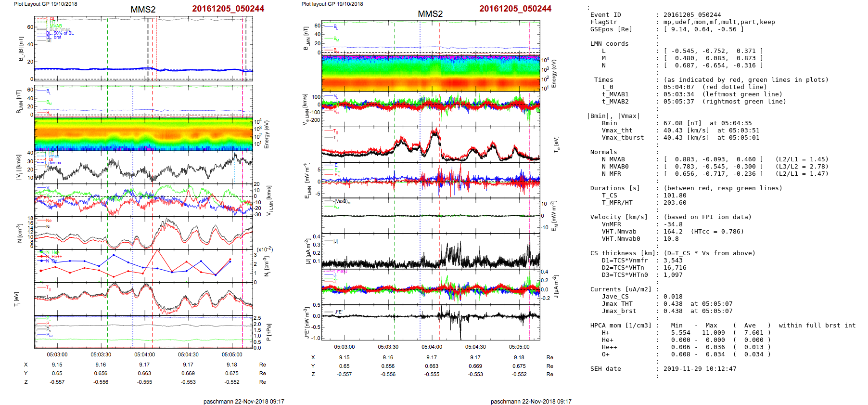Select the ratio (L3/L2 = 2.78)
The image size is (868, 405).
[802, 167]
